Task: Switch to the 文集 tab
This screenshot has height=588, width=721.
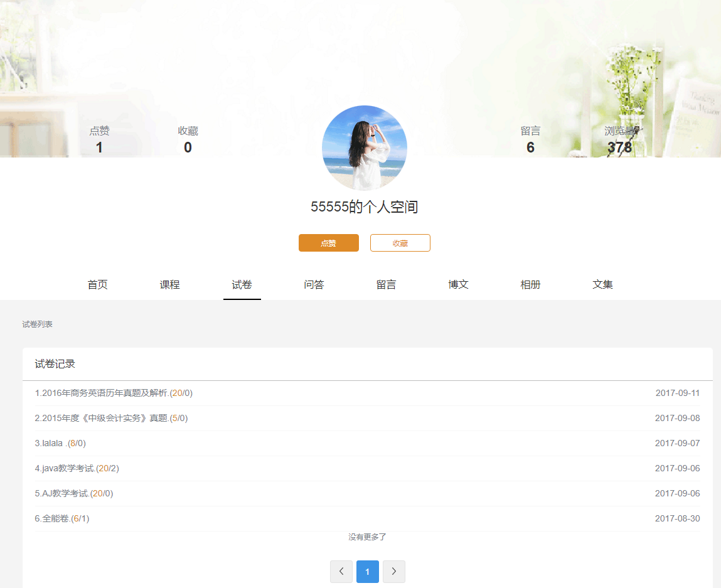Action: pyautogui.click(x=602, y=284)
